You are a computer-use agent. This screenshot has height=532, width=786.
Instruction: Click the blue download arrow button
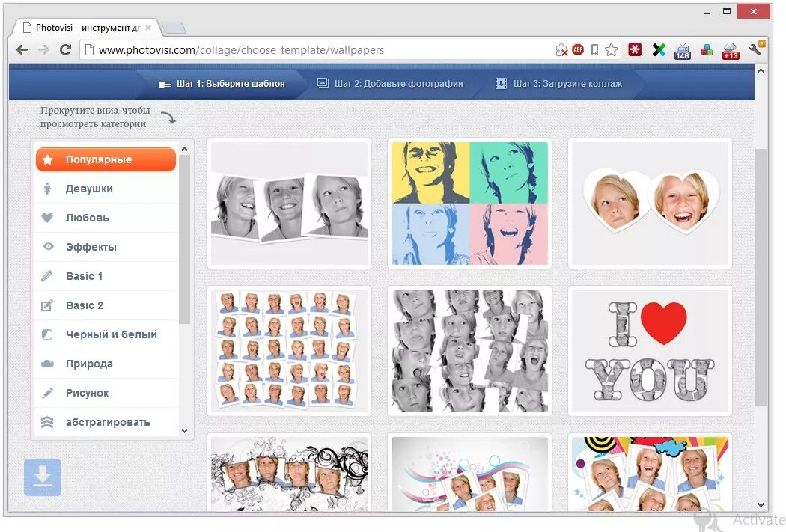tap(43, 477)
